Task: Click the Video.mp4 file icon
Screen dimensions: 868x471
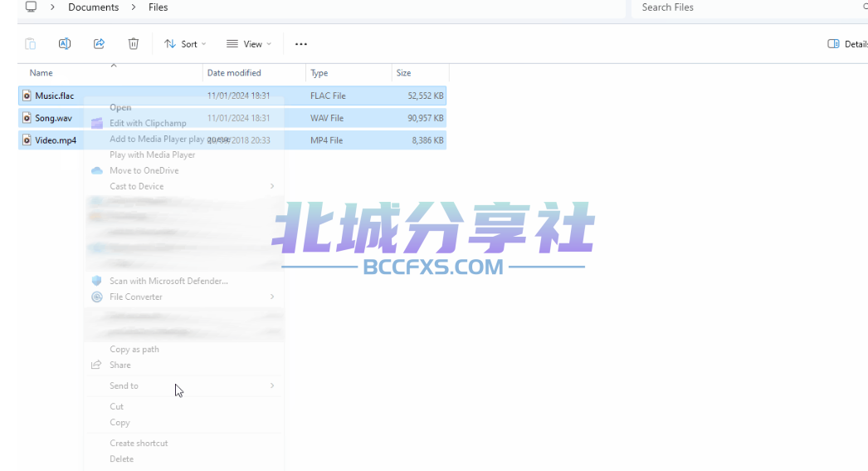Action: 27,140
